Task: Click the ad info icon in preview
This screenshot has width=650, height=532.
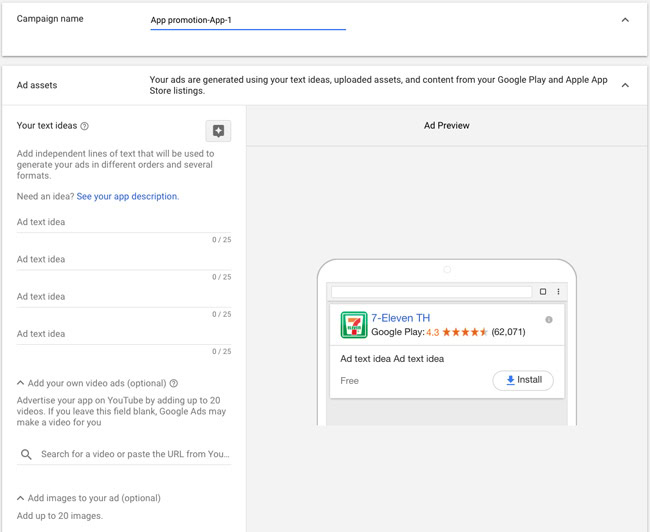Action: (x=549, y=320)
